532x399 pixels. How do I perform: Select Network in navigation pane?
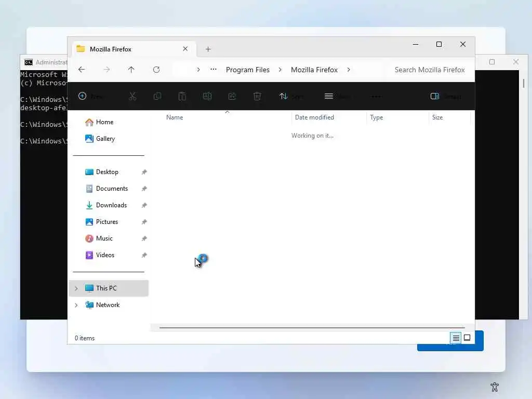click(x=109, y=305)
